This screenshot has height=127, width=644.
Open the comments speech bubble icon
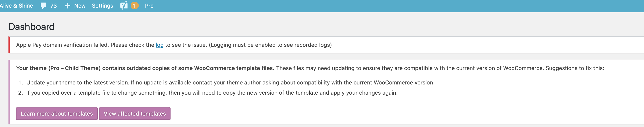click(43, 6)
